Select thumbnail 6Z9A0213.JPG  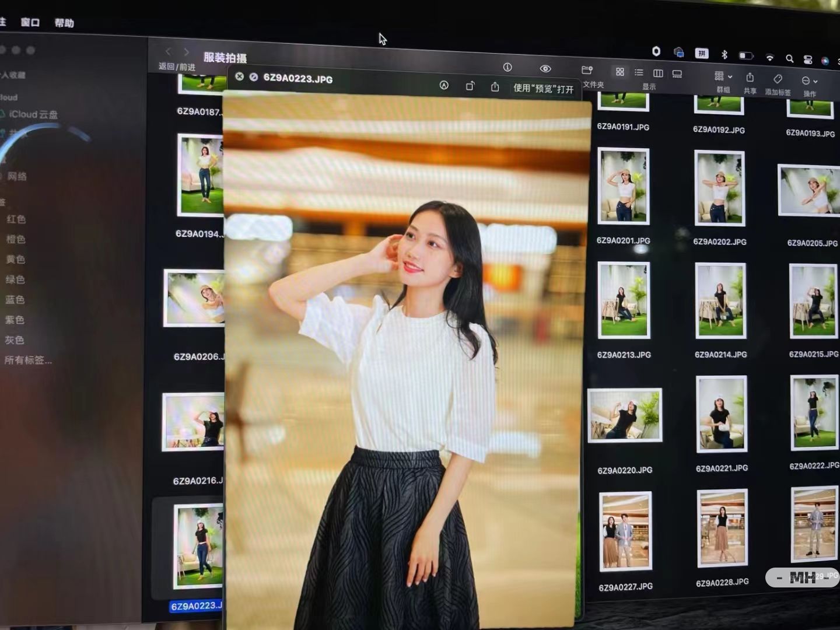tap(624, 300)
